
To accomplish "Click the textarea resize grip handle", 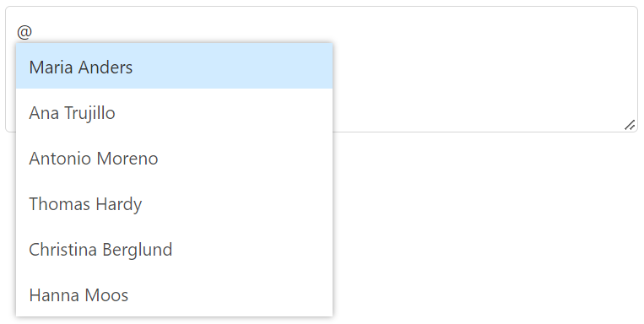I will [630, 125].
